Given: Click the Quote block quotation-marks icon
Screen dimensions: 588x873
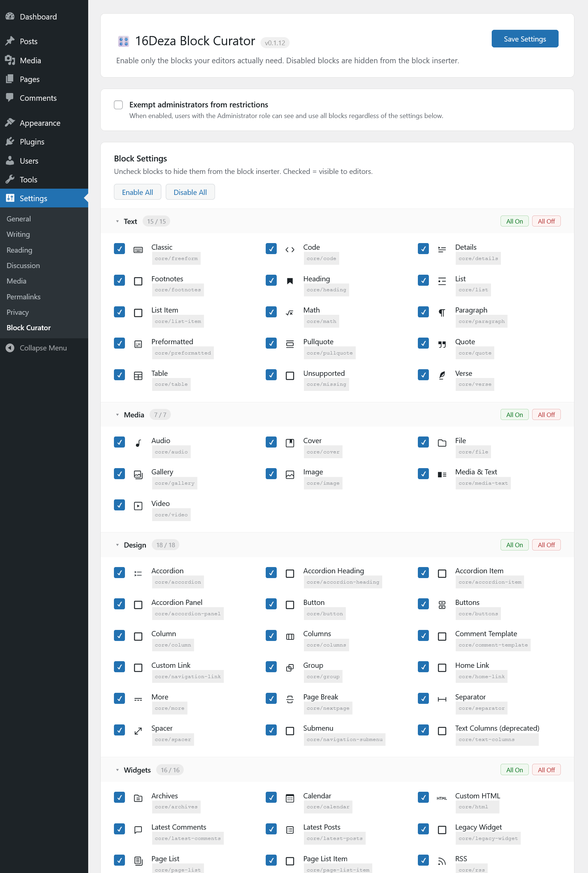Looking at the screenshot, I should [x=442, y=345].
